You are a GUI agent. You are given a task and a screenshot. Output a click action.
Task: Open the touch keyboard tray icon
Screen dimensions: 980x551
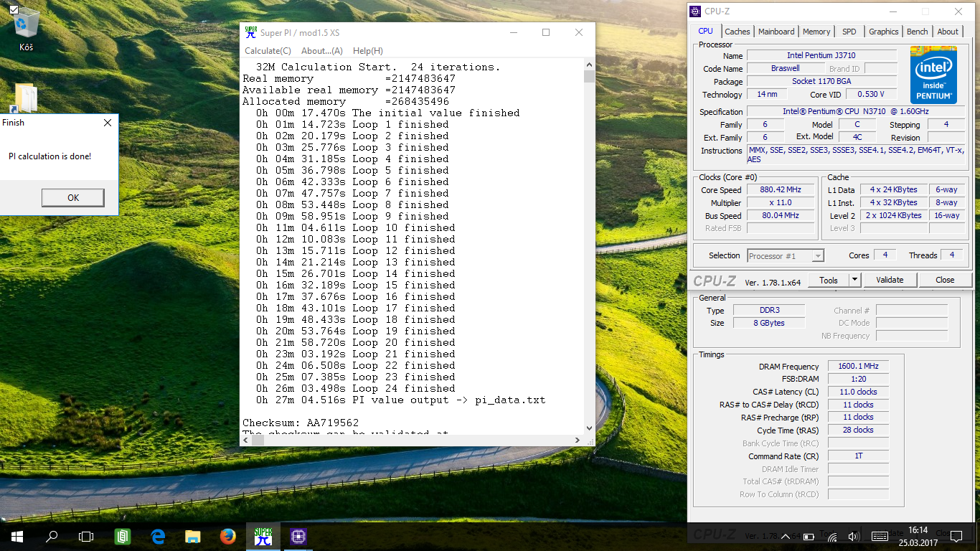click(x=880, y=536)
